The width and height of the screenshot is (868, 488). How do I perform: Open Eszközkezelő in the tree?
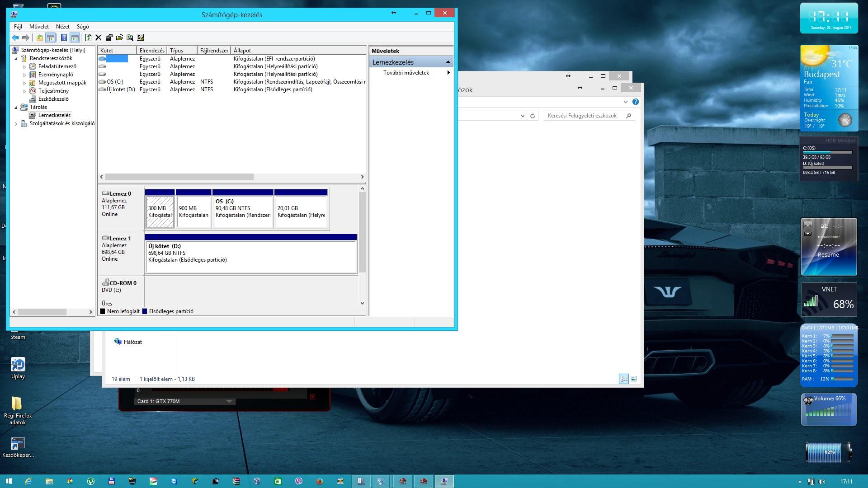53,99
